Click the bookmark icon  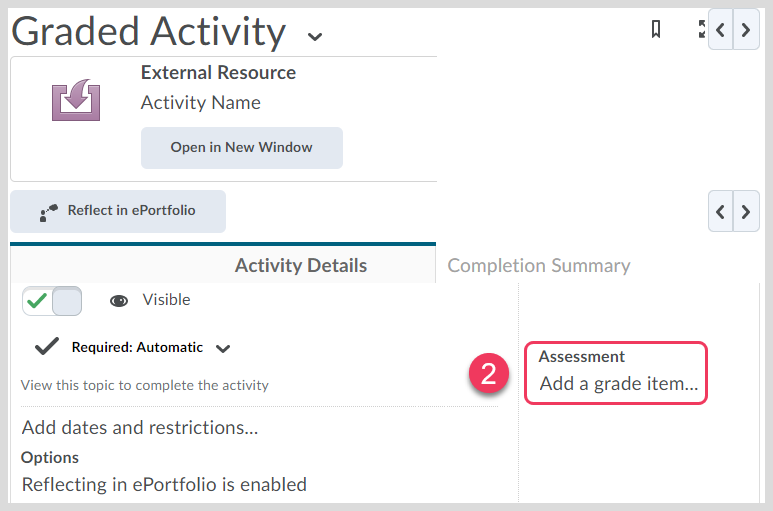coord(656,30)
